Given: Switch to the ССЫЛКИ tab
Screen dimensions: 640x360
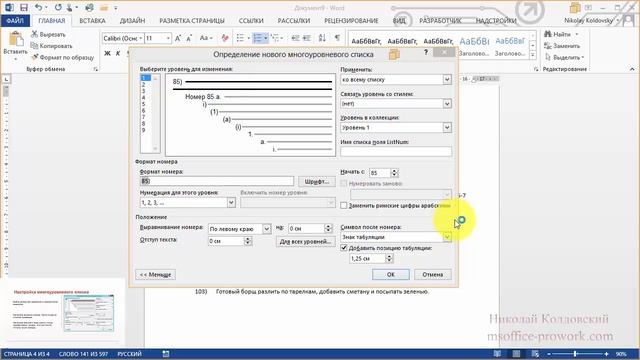Looking at the screenshot, I should pyautogui.click(x=251, y=20).
